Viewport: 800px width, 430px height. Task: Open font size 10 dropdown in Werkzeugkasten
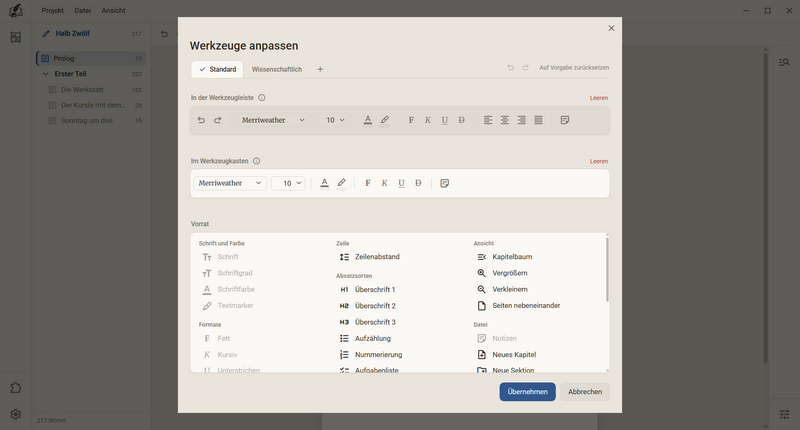tap(288, 183)
